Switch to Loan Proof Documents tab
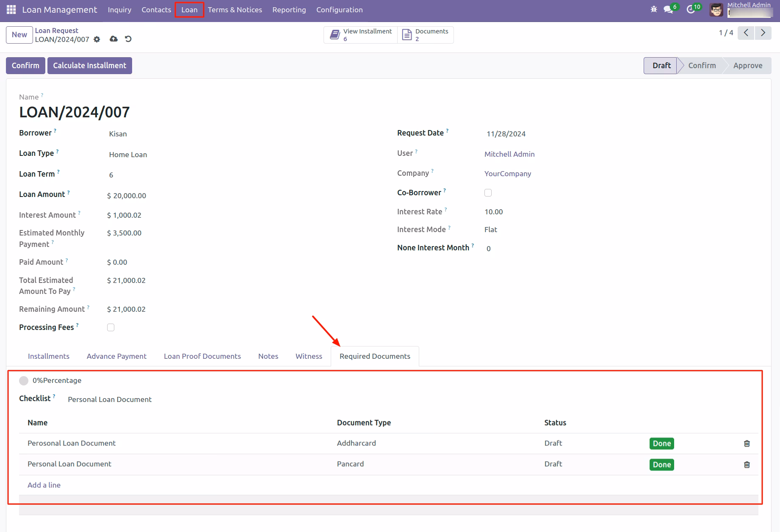Image resolution: width=780 pixels, height=532 pixels. [x=202, y=356]
